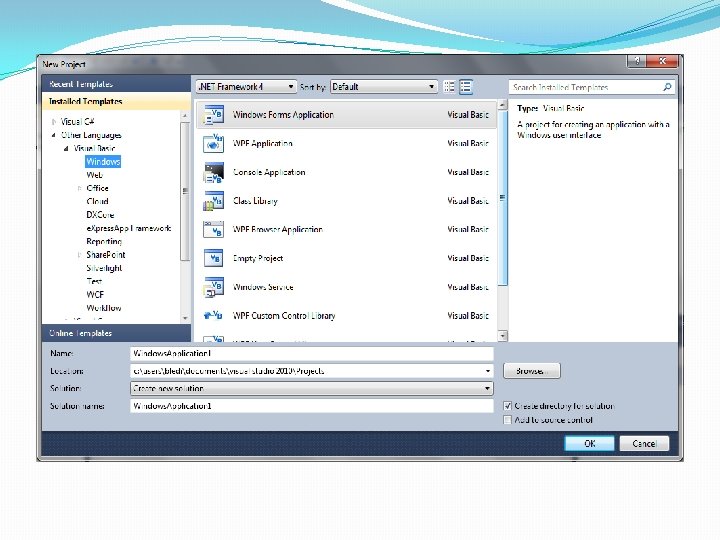Select the Web category in tree
The height and width of the screenshot is (540, 720).
(x=95, y=175)
